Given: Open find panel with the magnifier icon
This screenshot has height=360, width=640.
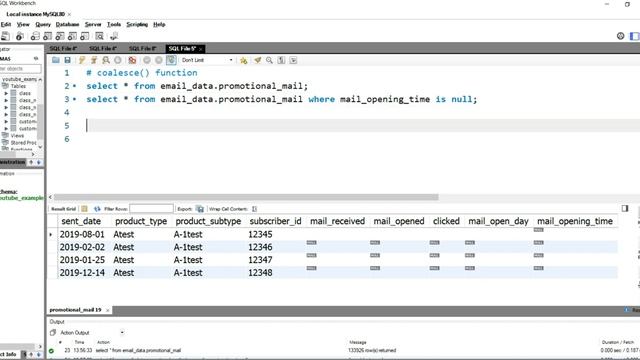Looking at the screenshot, I should (269, 60).
